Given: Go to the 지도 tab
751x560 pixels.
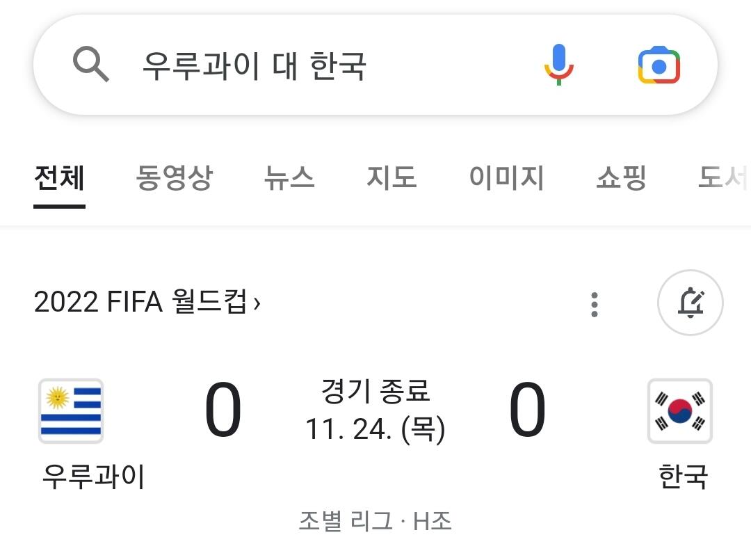Looking at the screenshot, I should point(391,178).
